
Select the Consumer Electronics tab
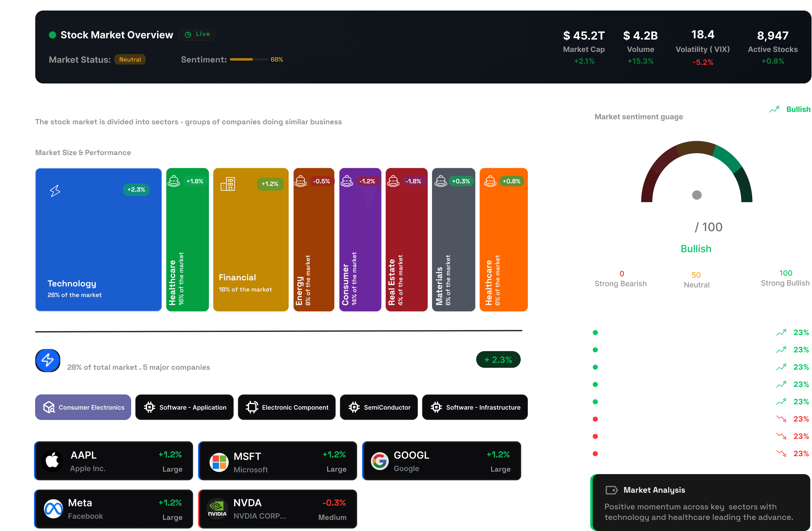point(83,407)
